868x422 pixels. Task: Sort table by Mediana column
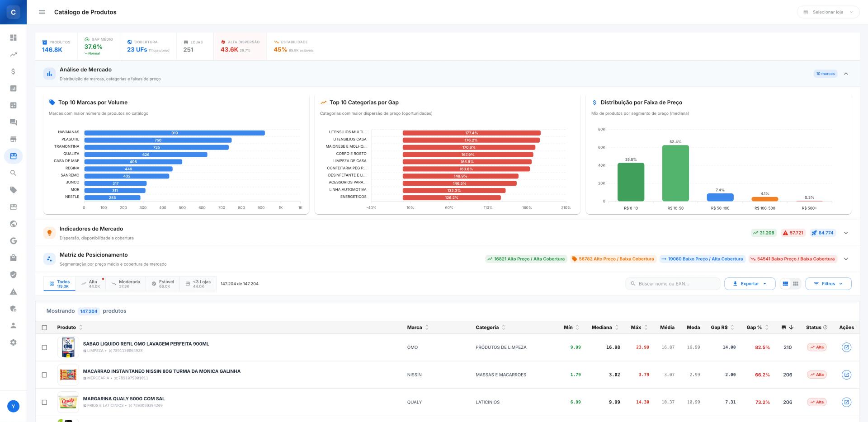click(x=605, y=328)
